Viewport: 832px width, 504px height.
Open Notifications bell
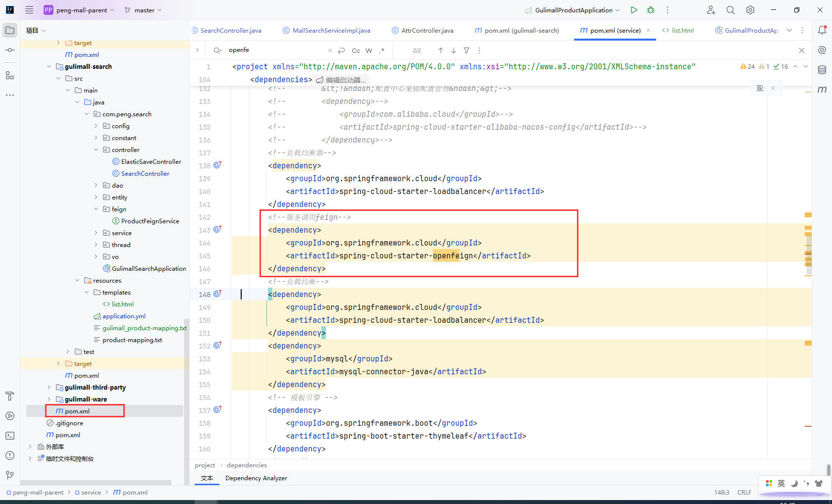822,30
